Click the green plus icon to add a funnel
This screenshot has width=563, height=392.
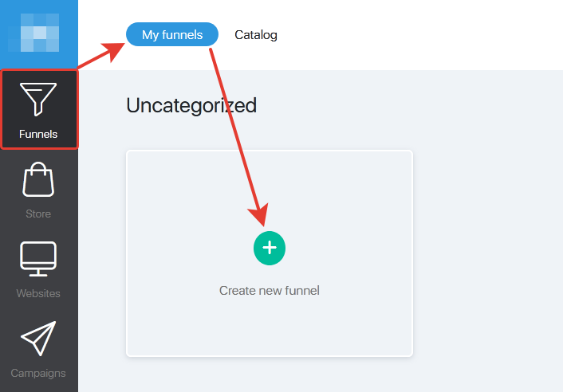tap(270, 248)
